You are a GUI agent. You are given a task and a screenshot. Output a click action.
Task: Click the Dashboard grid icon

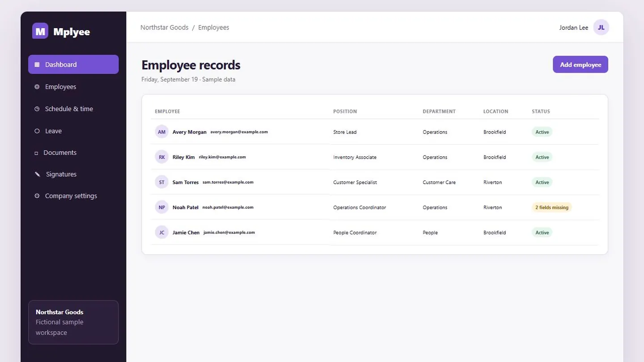click(37, 64)
